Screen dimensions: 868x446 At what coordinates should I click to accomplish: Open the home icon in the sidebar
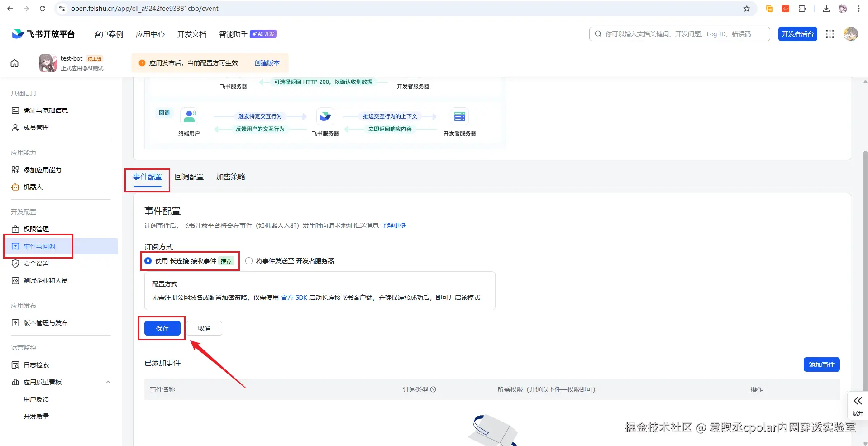tap(14, 63)
